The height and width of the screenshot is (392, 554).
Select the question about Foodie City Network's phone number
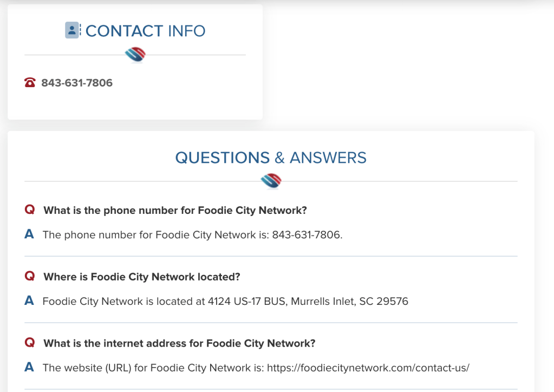point(175,210)
